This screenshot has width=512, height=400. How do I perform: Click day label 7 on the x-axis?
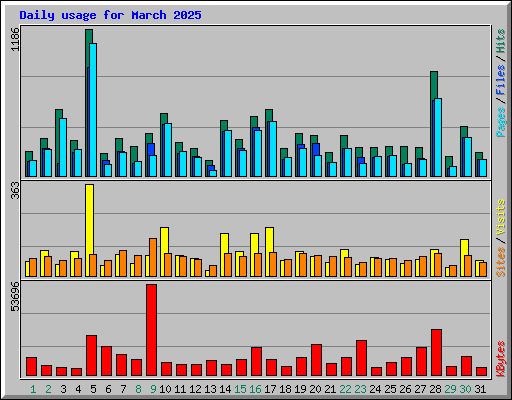pos(123,389)
